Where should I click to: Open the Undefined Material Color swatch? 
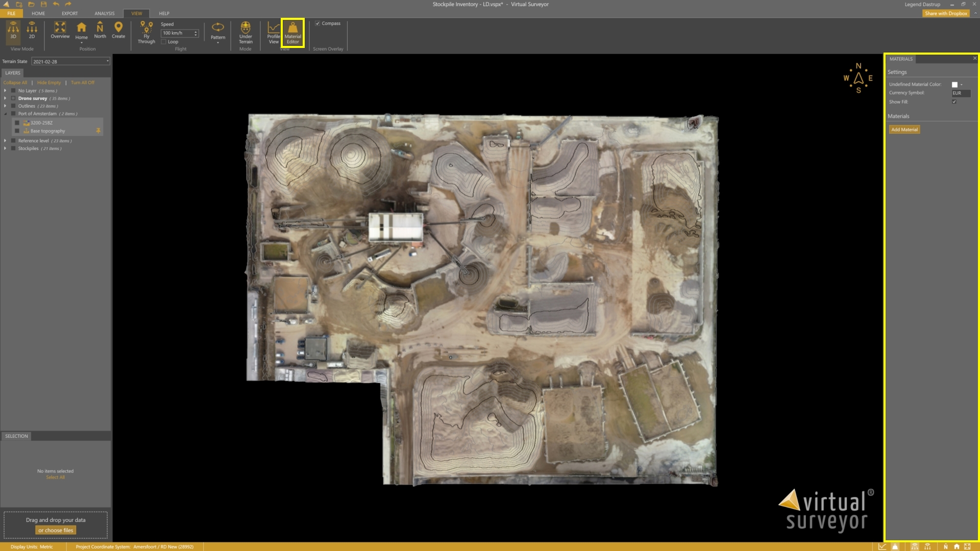[954, 84]
